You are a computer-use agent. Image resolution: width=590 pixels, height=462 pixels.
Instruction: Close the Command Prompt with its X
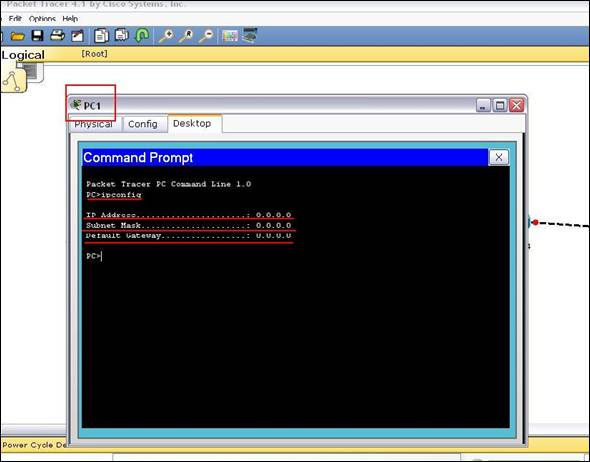pyautogui.click(x=499, y=157)
